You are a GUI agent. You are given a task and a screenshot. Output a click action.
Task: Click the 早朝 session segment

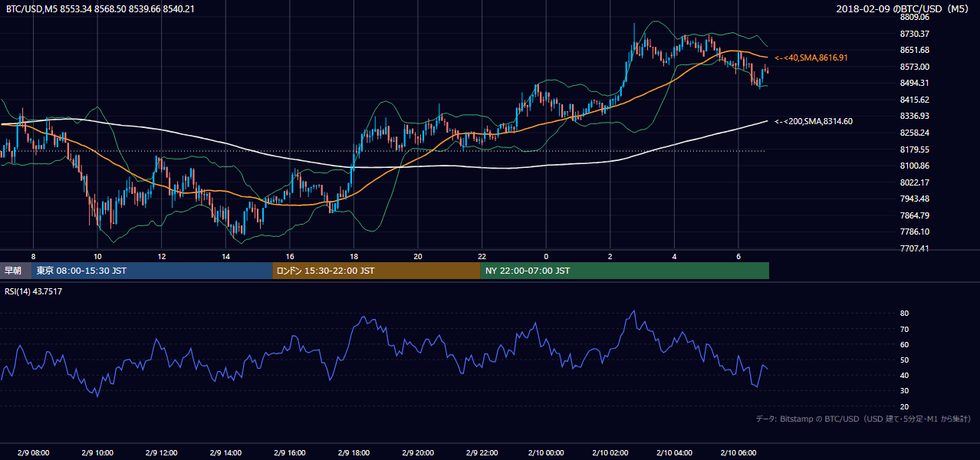[x=14, y=271]
